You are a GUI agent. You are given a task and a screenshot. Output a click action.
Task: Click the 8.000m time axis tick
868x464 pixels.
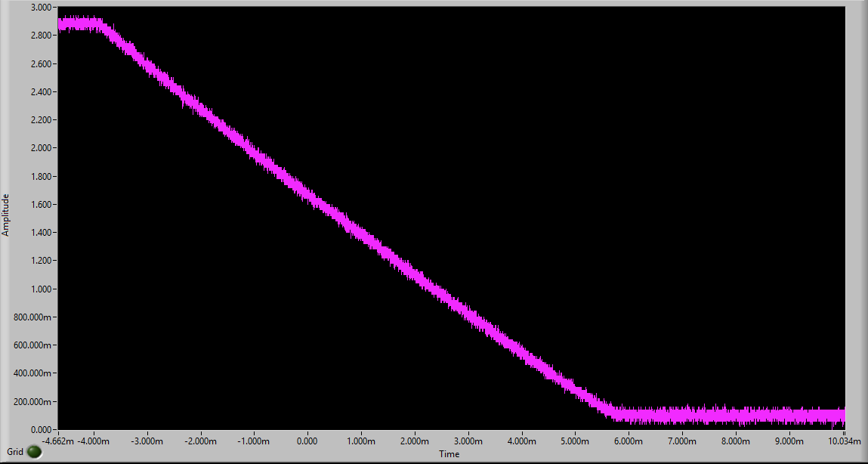[736, 441]
